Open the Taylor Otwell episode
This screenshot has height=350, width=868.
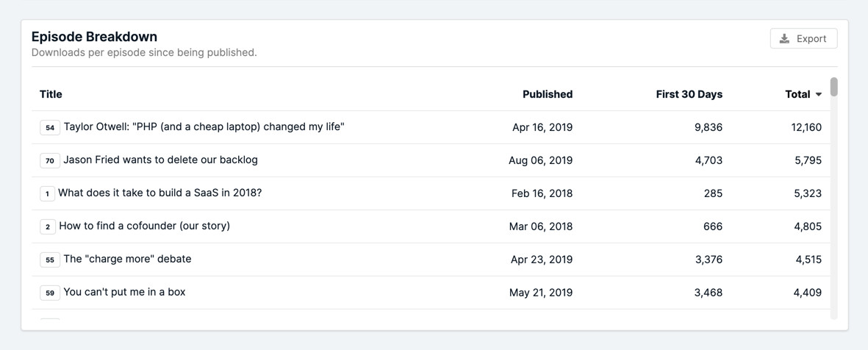coord(204,126)
